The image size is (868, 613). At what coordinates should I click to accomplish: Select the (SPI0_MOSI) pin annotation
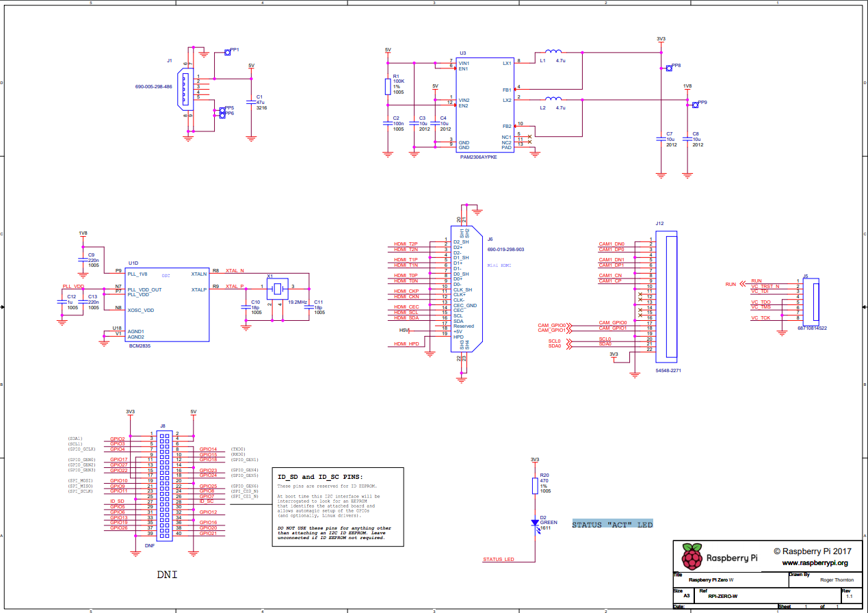pyautogui.click(x=81, y=480)
